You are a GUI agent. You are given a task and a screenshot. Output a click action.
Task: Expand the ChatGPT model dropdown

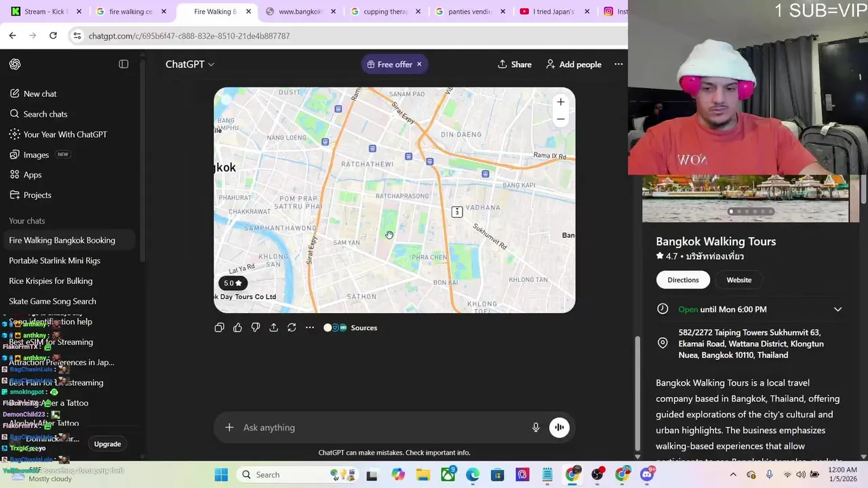tap(190, 64)
